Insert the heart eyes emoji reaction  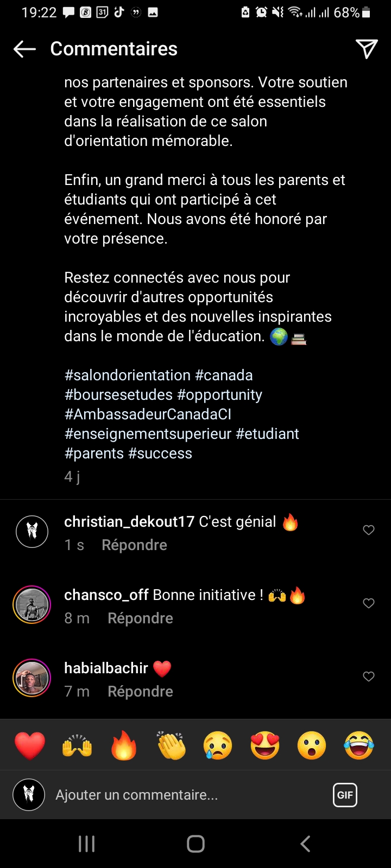point(265,745)
